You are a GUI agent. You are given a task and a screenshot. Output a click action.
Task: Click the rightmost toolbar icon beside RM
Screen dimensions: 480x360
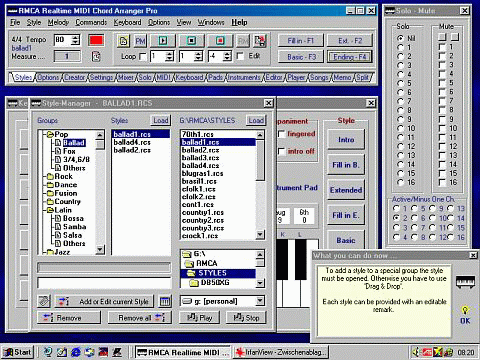[260, 41]
